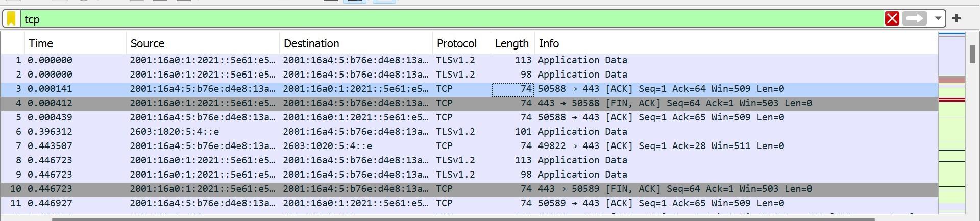
Task: Sort packets by Destination column
Action: tap(356, 43)
